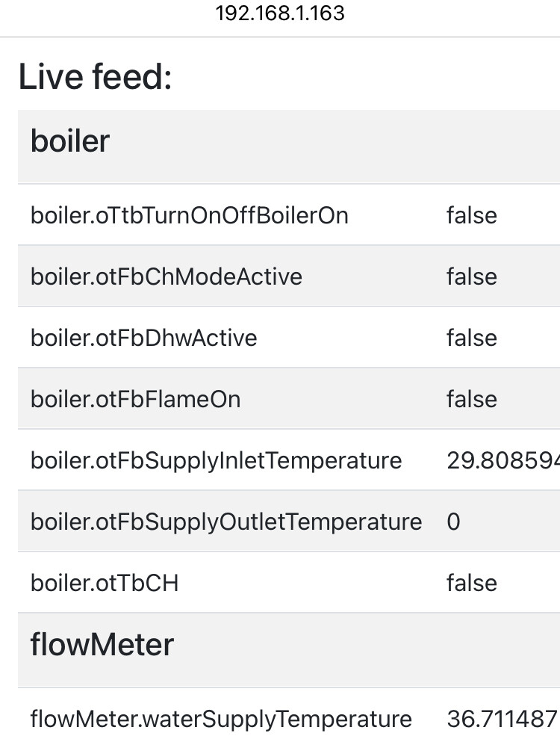
Task: Click the false value for oTtbTurnOnOffBoilerOn
Action: [x=472, y=215]
